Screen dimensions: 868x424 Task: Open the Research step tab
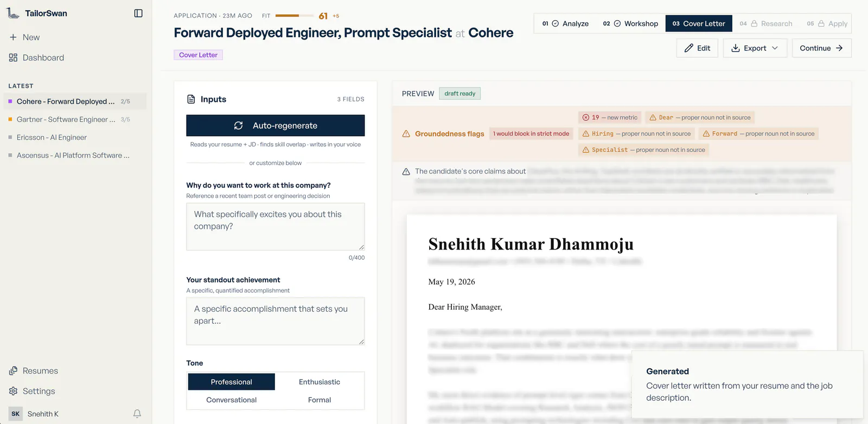pos(766,24)
